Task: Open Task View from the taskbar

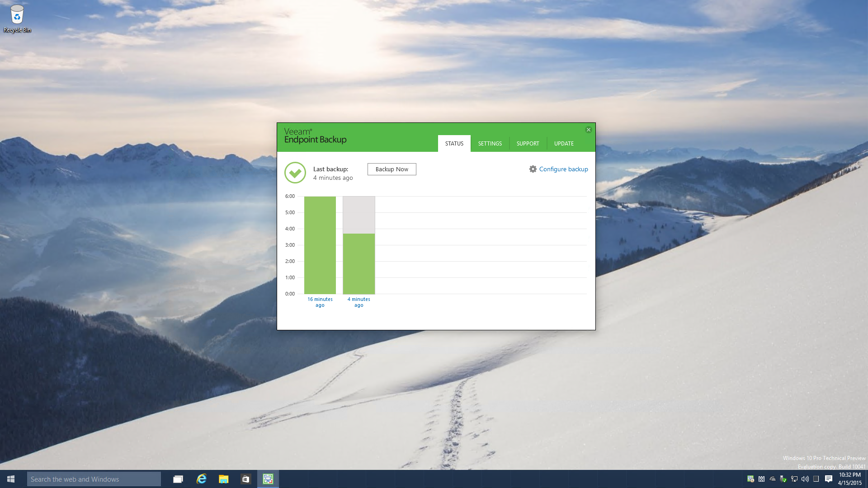Action: (178, 479)
